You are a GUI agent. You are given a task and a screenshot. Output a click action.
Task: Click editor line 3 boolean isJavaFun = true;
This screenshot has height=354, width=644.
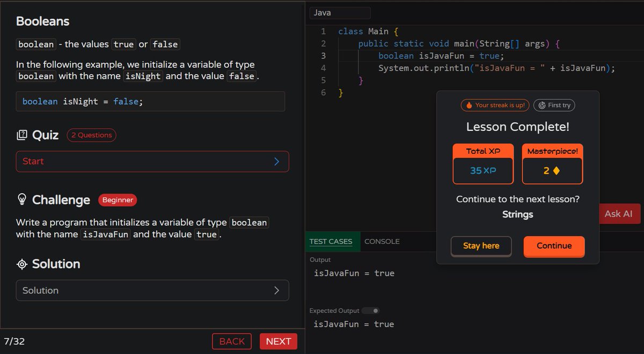[441, 56]
